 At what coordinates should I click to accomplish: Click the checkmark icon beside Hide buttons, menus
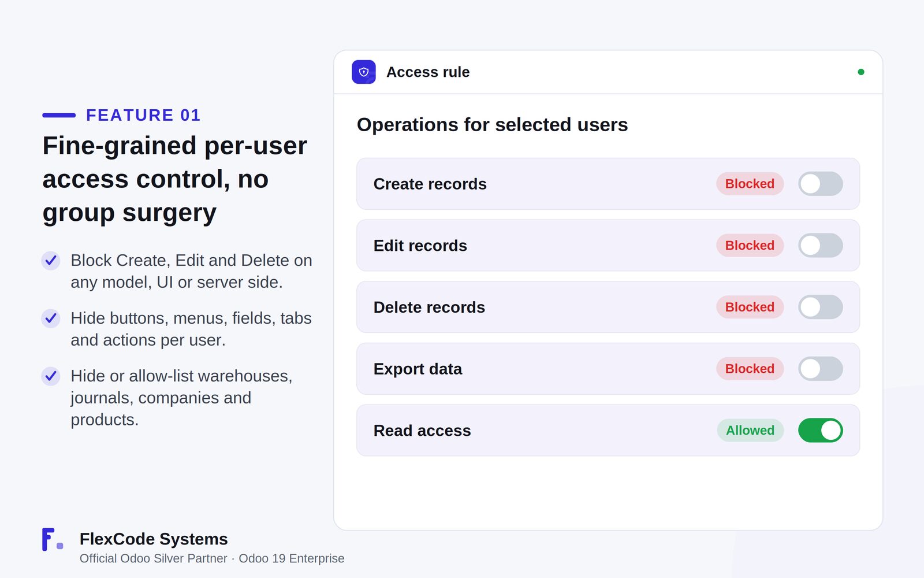(x=51, y=318)
